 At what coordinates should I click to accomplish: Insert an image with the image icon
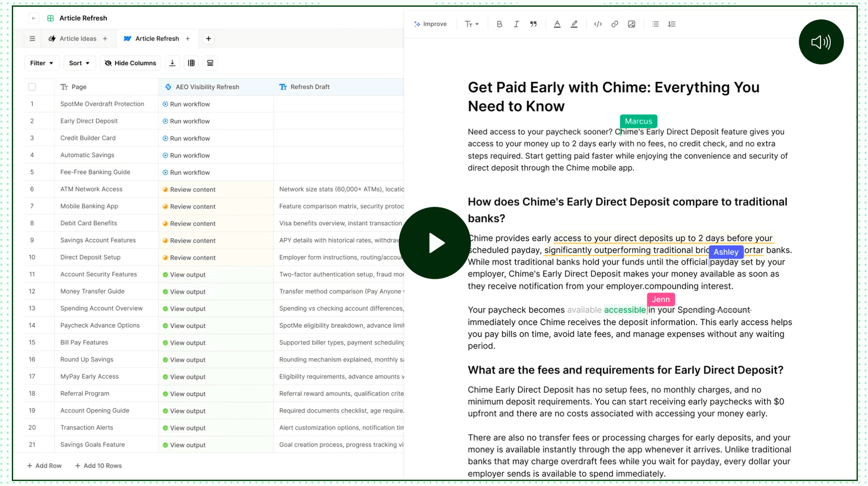point(632,24)
